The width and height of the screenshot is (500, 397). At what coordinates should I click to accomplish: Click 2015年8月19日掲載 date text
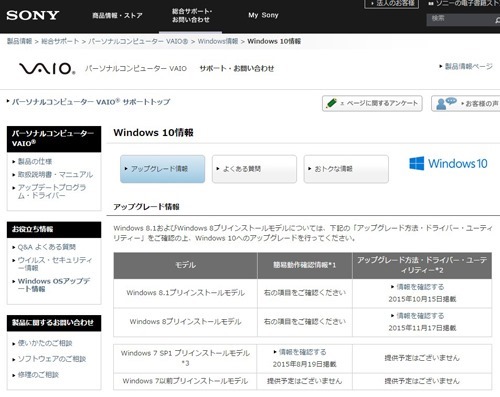coord(304,364)
